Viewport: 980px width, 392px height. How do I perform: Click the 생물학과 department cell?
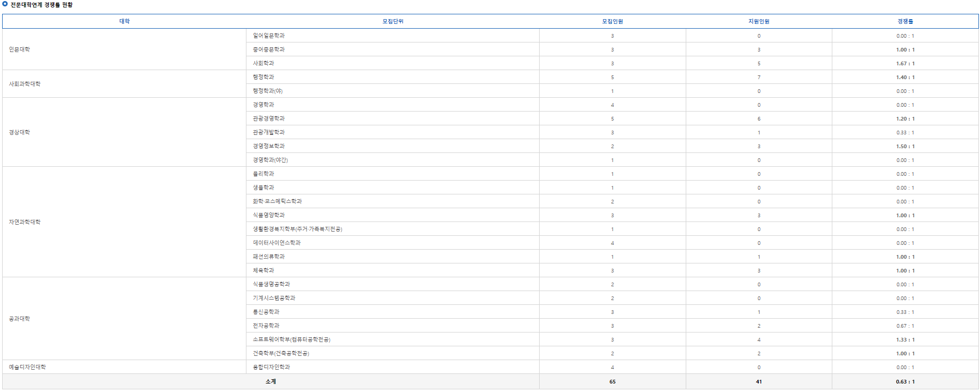tap(393, 188)
